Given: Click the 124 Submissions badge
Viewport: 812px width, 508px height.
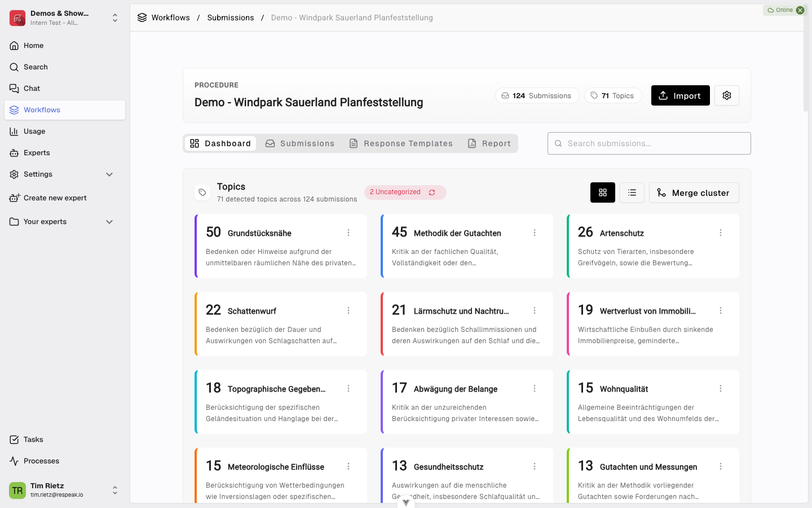Looking at the screenshot, I should coord(537,95).
